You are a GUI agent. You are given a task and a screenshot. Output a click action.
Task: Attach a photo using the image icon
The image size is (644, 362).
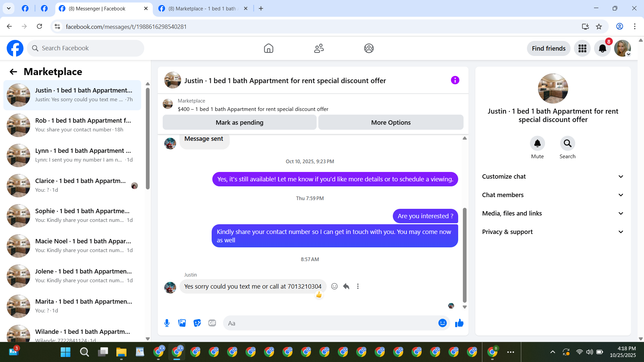pos(182,323)
